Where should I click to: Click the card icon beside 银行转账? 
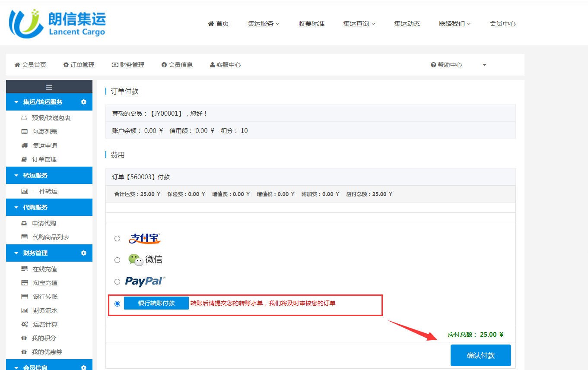(x=24, y=297)
